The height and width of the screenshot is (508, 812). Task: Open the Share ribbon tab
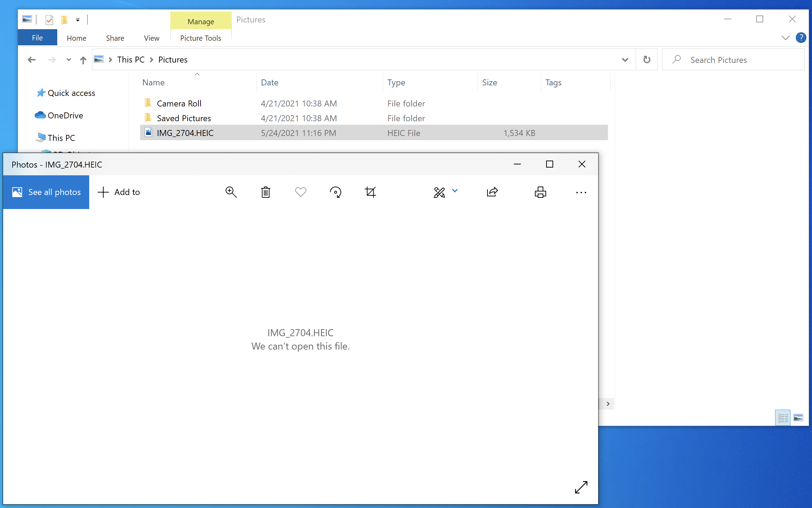(115, 38)
